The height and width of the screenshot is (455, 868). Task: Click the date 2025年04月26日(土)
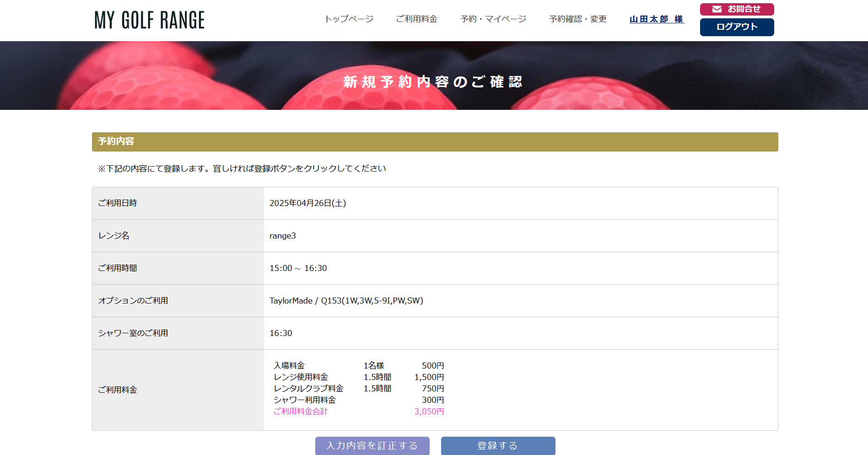(307, 203)
